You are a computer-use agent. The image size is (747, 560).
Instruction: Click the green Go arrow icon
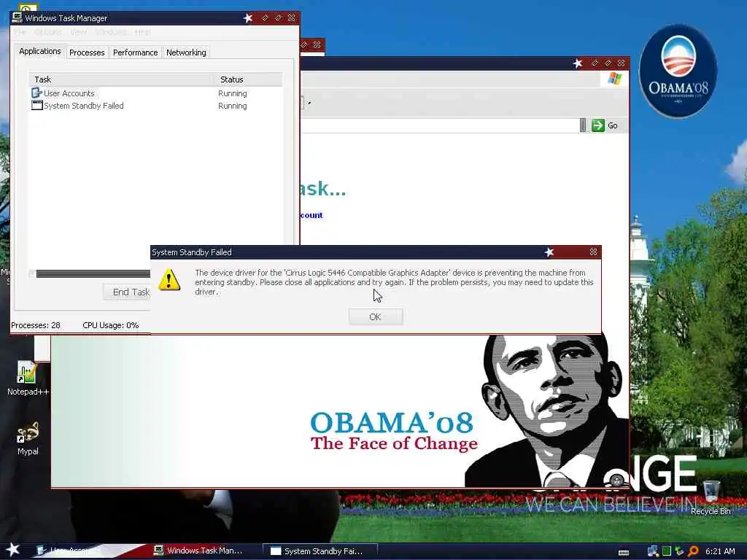pos(598,125)
